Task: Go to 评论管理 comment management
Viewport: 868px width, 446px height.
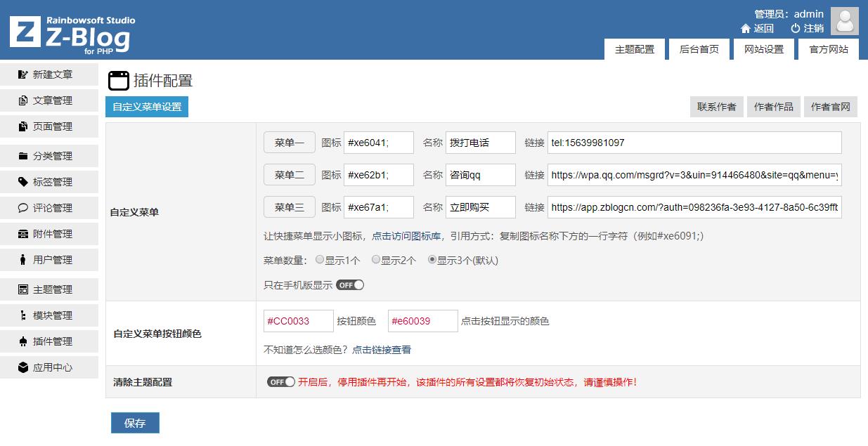Action: 46,207
